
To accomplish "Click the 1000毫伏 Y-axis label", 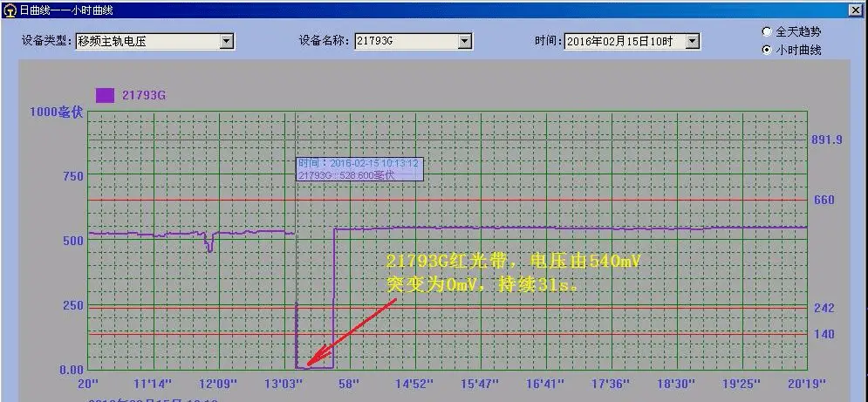I will point(57,112).
